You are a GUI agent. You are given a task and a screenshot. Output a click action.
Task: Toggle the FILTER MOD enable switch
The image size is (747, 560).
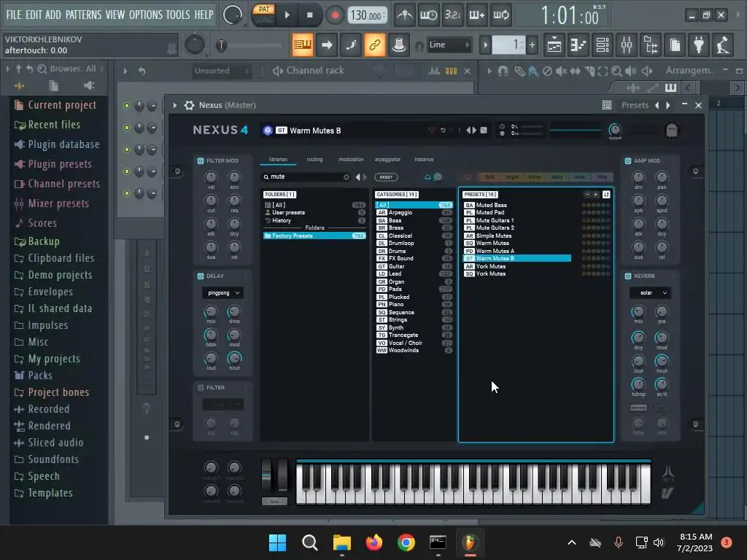pyautogui.click(x=201, y=161)
